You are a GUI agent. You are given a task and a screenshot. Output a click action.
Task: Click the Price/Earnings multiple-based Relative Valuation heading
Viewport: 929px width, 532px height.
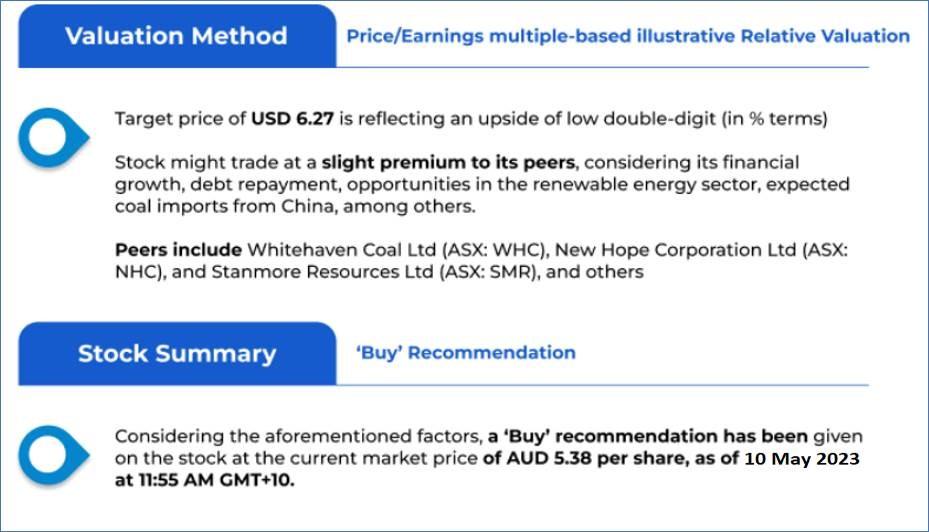pos(627,37)
